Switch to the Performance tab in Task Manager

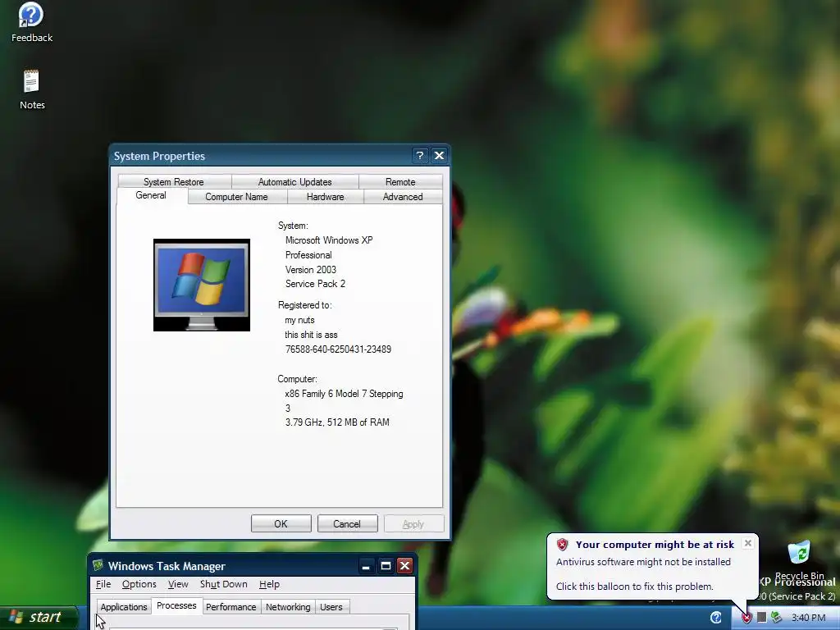click(x=231, y=607)
